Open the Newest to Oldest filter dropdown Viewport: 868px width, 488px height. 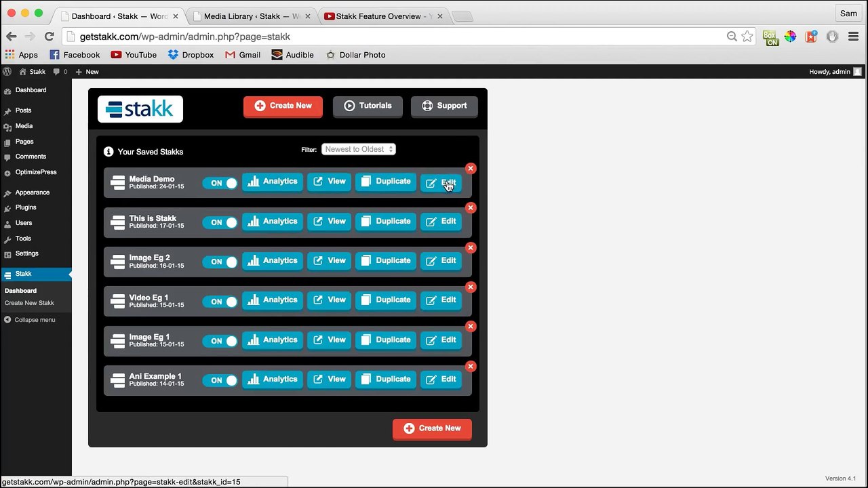pos(359,149)
